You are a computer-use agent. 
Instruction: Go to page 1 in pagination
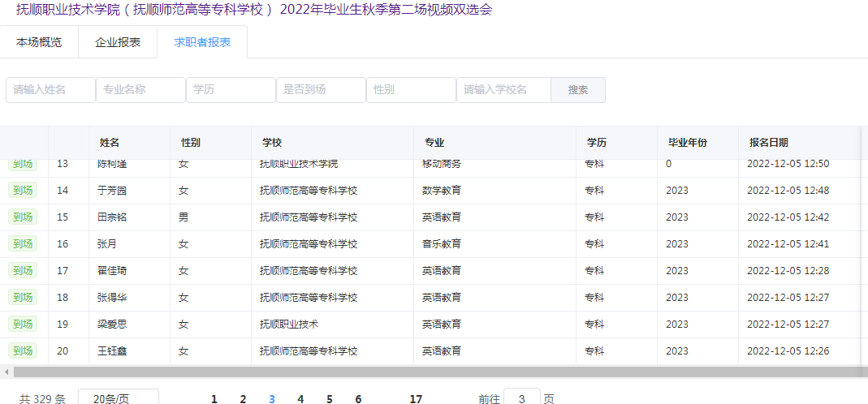tap(214, 398)
